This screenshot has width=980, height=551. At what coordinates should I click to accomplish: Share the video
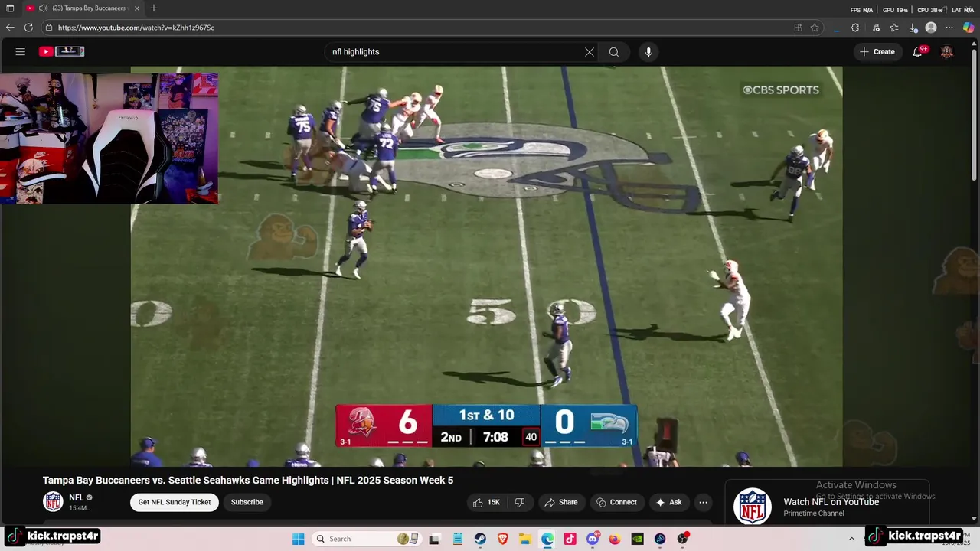(561, 502)
